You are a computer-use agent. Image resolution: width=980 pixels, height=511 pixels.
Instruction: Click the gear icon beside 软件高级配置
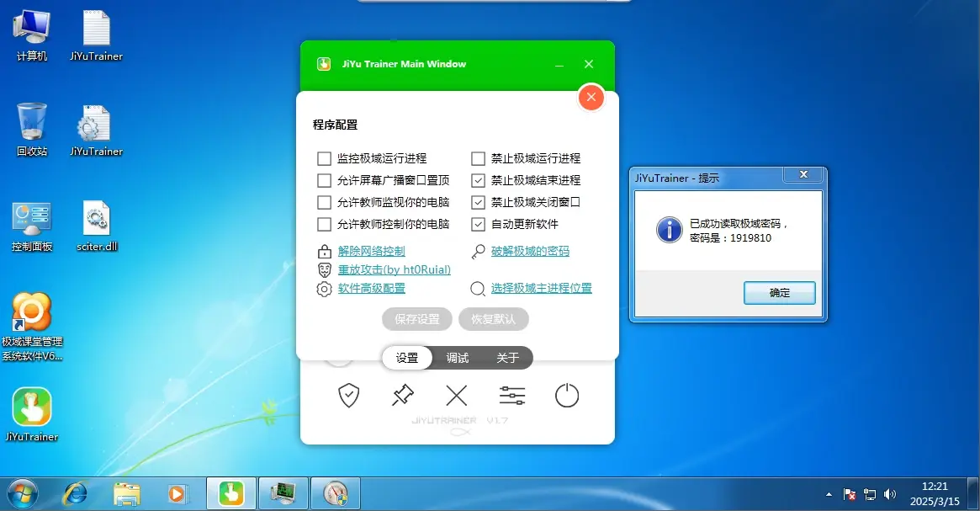(324, 289)
